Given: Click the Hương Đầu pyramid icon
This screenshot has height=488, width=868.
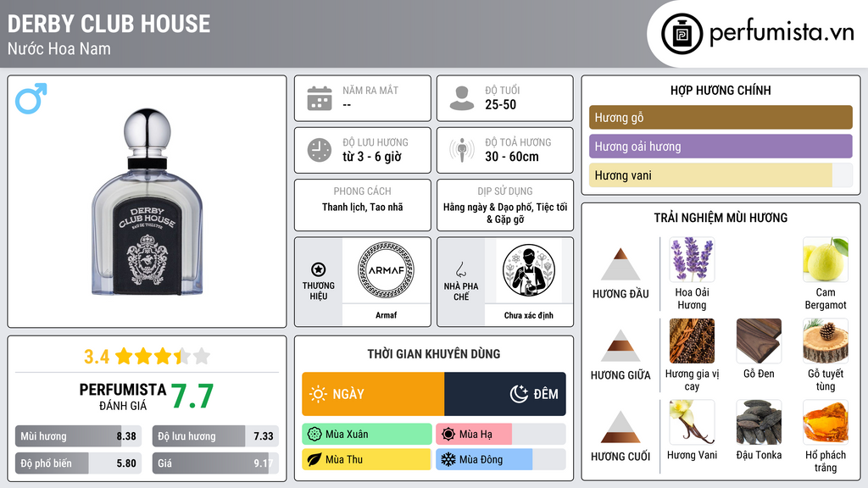Looking at the screenshot, I should 620,264.
